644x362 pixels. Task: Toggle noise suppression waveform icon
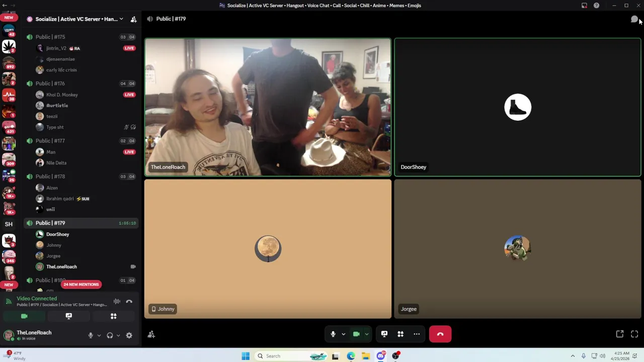[x=117, y=302]
